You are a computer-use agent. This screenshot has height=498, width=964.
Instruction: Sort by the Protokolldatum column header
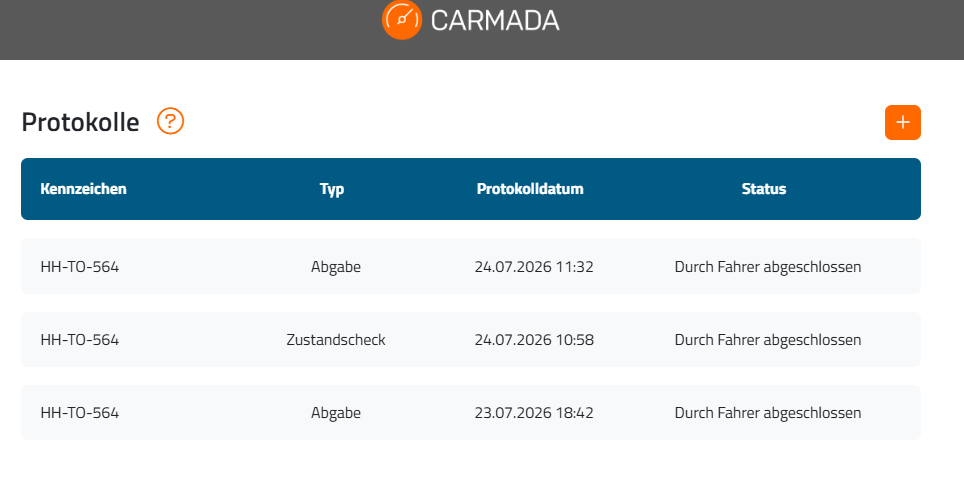(x=530, y=189)
